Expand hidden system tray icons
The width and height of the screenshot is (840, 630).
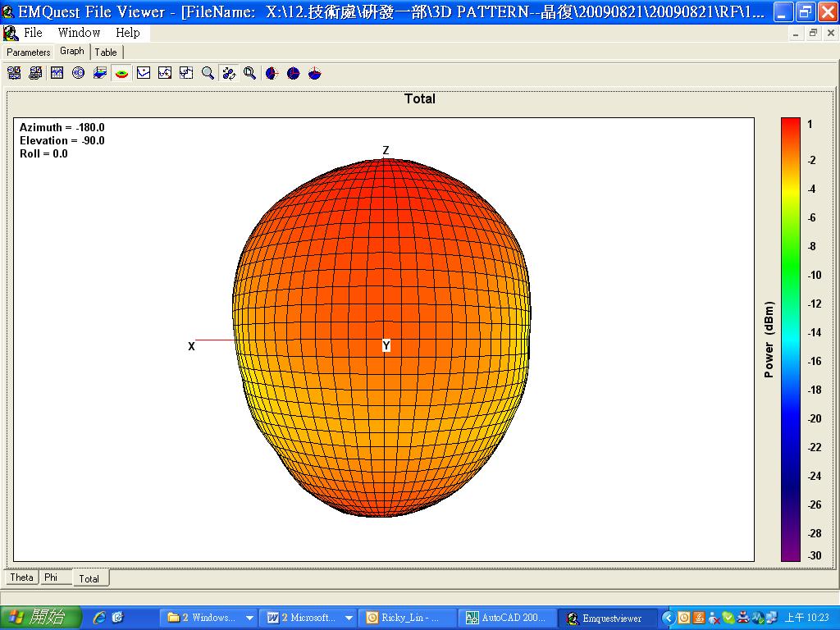tap(668, 618)
